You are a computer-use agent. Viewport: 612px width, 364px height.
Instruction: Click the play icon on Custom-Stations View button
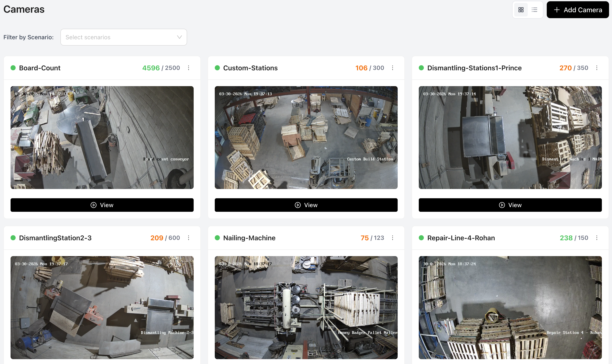[x=298, y=205]
